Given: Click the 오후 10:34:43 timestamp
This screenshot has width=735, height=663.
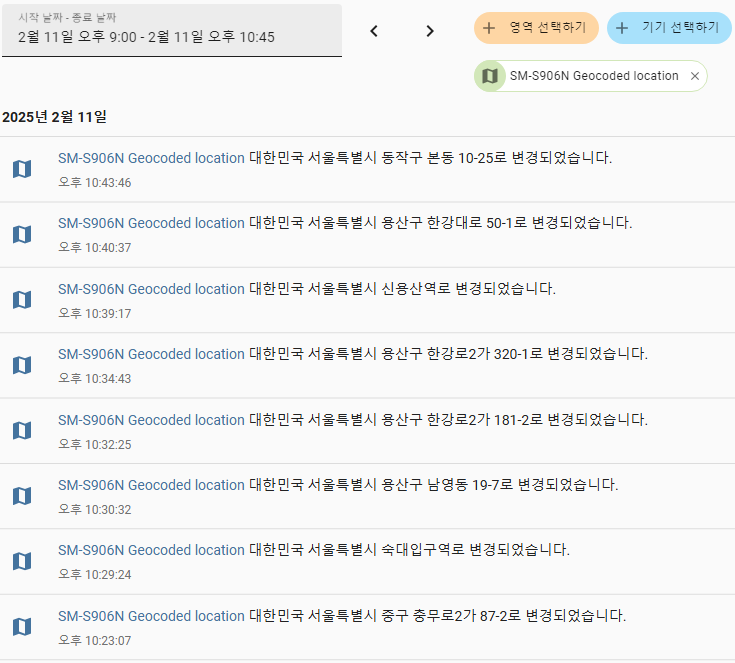Looking at the screenshot, I should (x=95, y=378).
